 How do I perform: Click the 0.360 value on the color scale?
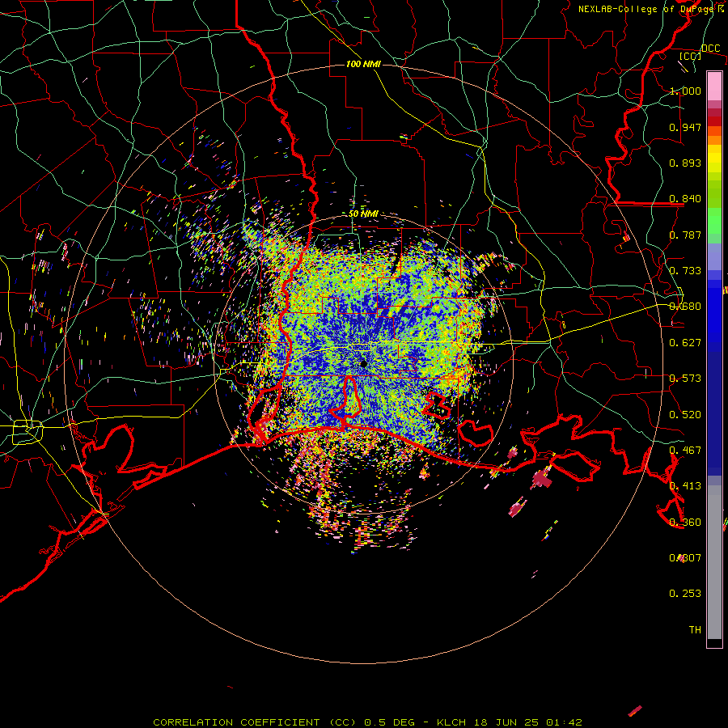685,523
